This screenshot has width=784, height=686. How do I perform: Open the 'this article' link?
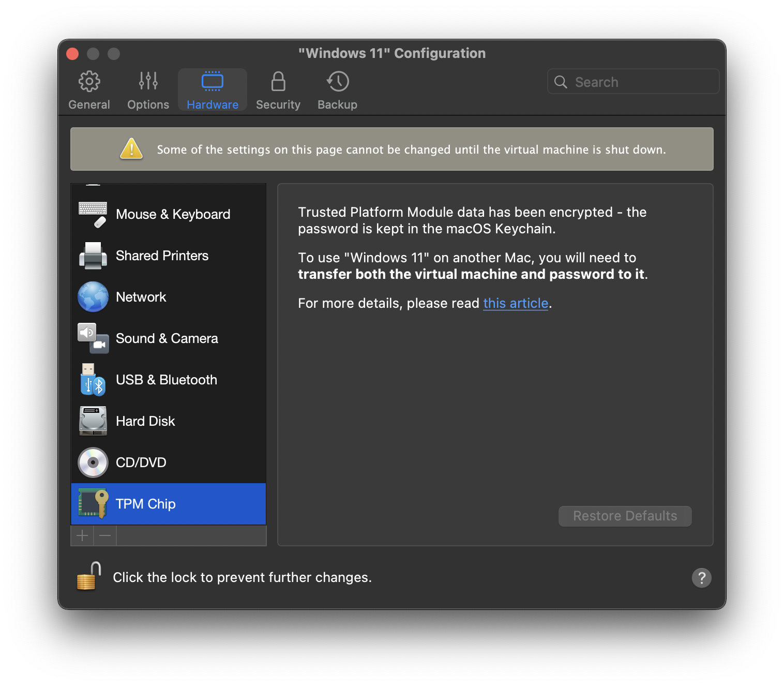point(515,303)
